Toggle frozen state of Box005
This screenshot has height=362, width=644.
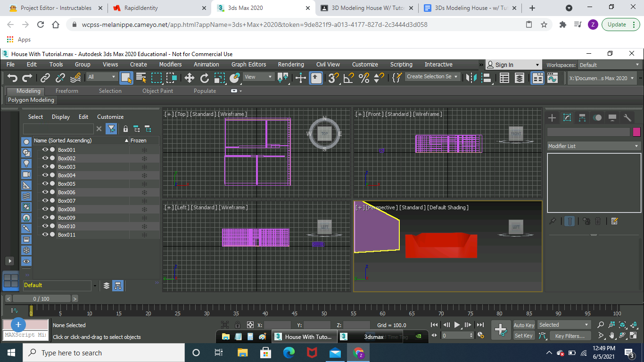tap(145, 184)
